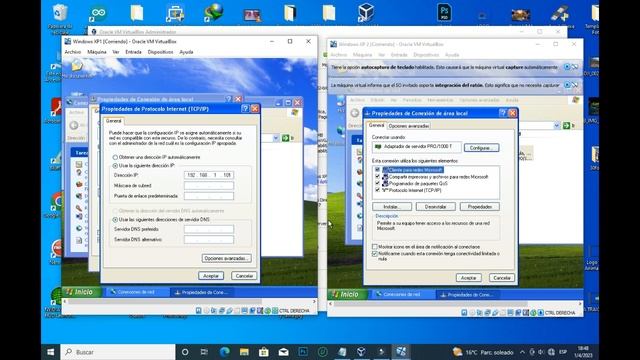Viewport: 640px width, 360px height.
Task: Click the Máscara de subred field
Action: pyautogui.click(x=209, y=186)
